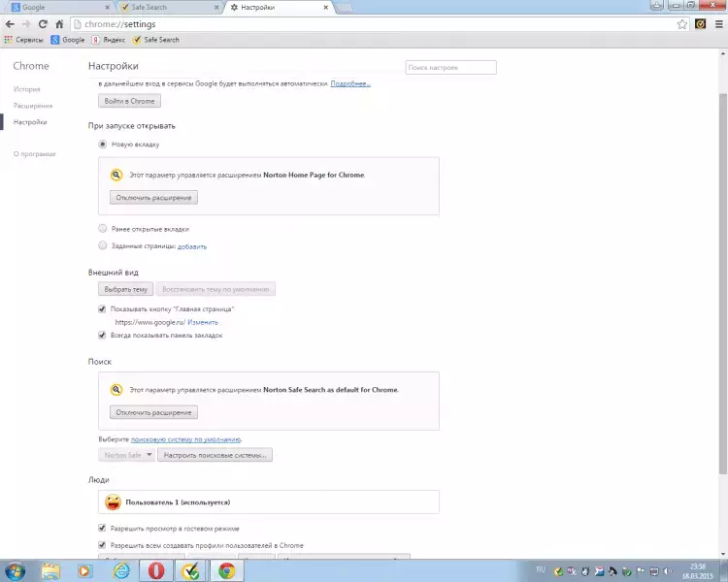Open Windows Media Player from taskbar
The image size is (728, 582).
85,570
